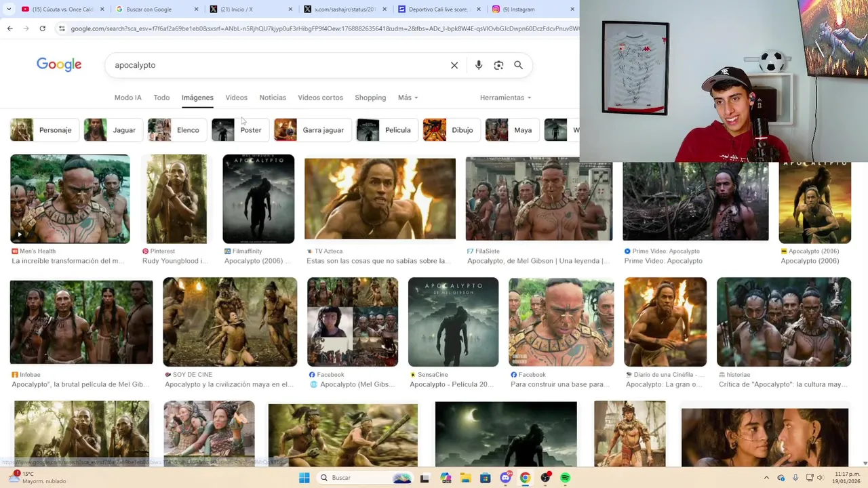This screenshot has width=868, height=488.
Task: Open site information icon in address bar
Action: coord(62,28)
